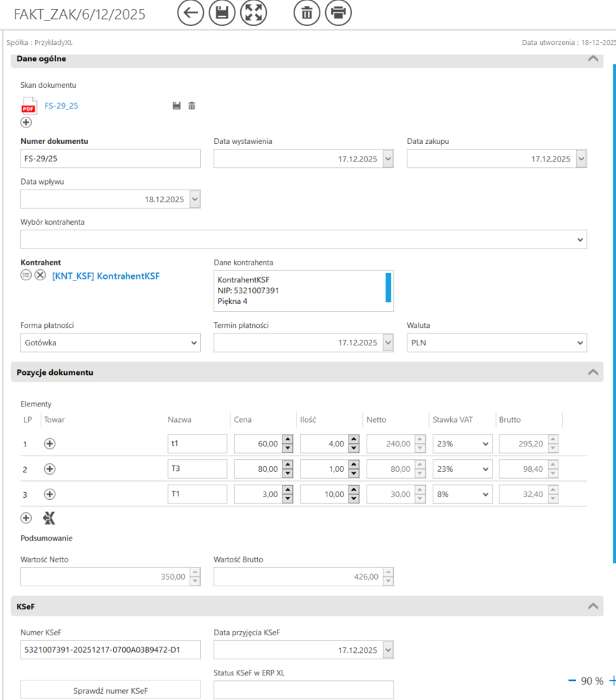The width and height of the screenshot is (616, 700).
Task: Expand the Waluta PLN dropdown
Action: (497, 343)
